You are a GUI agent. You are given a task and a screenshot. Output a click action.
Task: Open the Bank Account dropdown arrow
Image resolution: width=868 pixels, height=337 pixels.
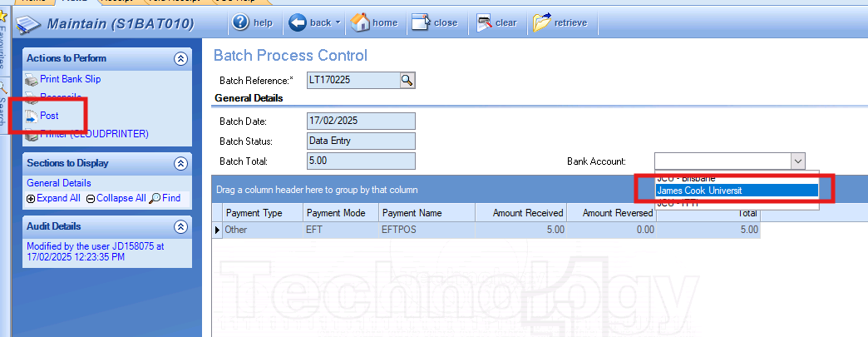[x=797, y=161]
